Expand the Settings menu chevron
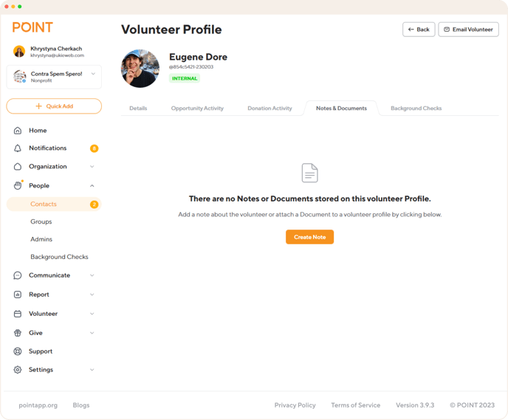508x420 pixels. click(x=92, y=370)
